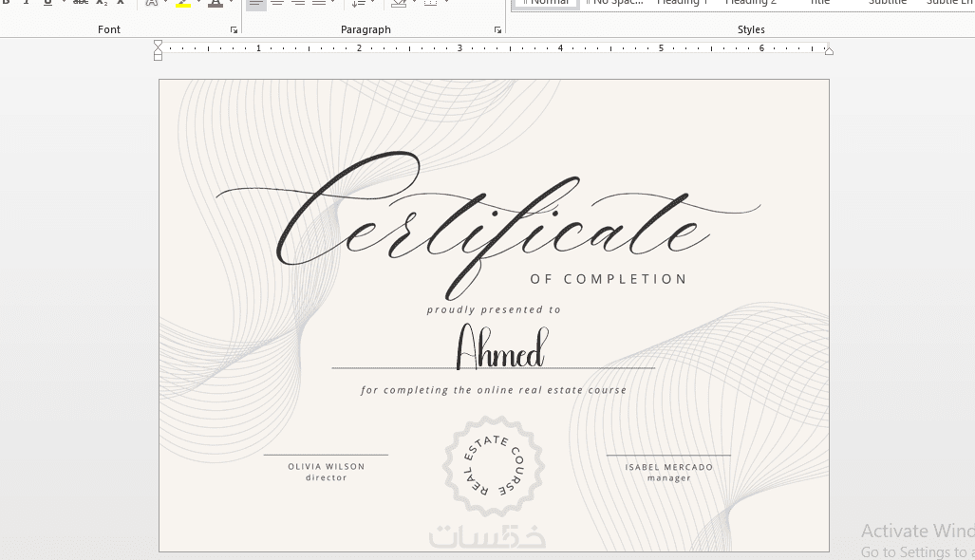Align text left
This screenshot has width=975, height=560.
pyautogui.click(x=255, y=4)
